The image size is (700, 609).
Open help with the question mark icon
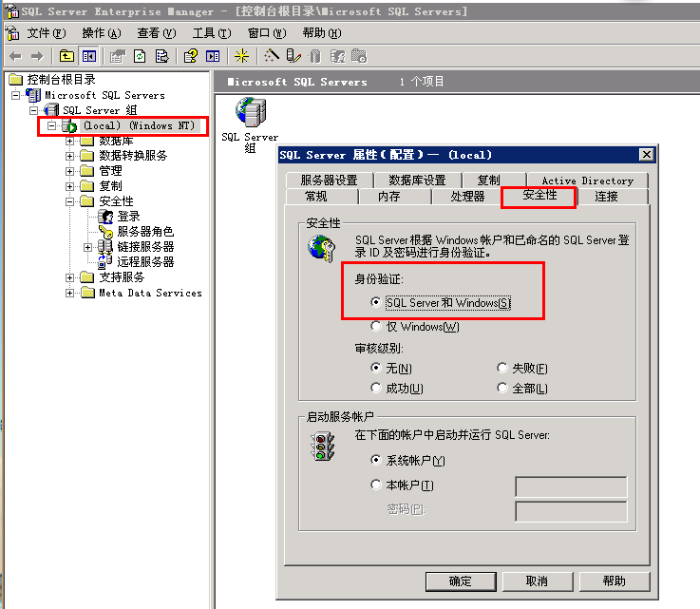point(191,56)
